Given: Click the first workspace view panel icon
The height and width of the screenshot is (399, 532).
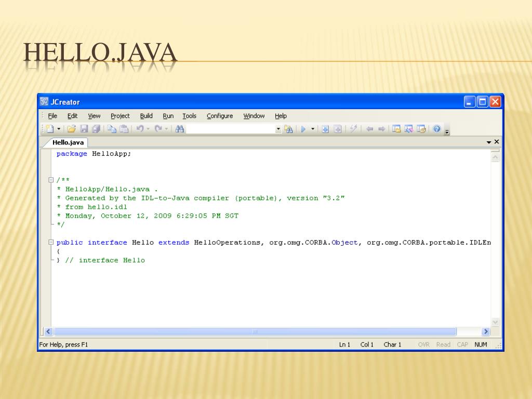Looking at the screenshot, I should click(x=396, y=129).
